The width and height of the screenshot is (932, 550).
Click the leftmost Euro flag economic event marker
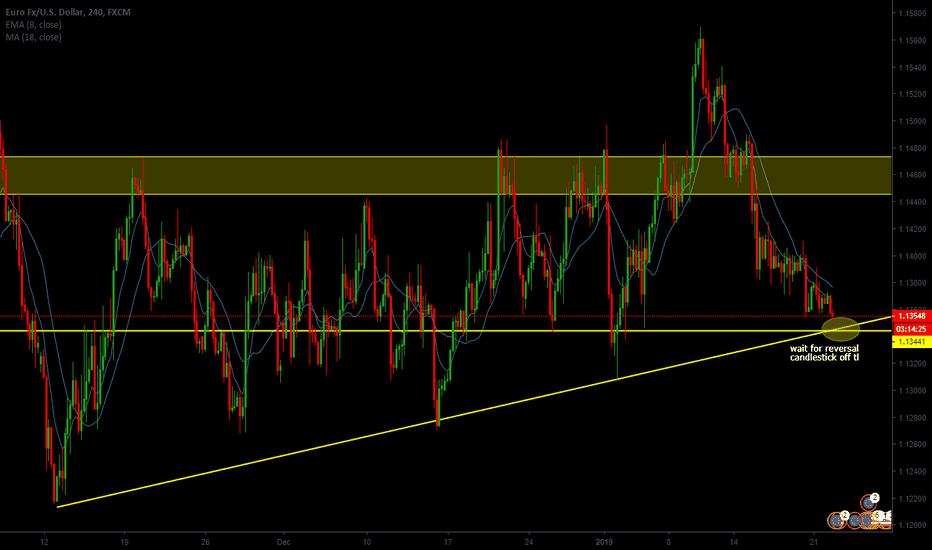click(x=837, y=520)
